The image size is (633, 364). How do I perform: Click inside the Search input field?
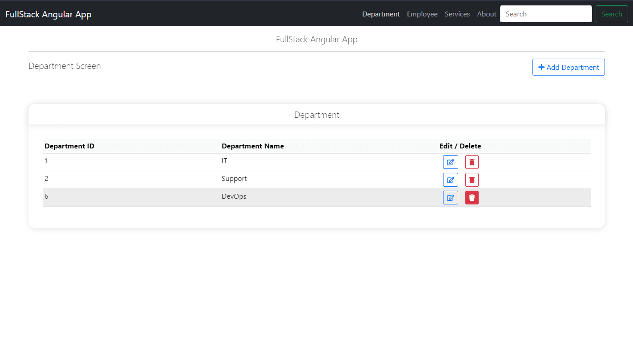pos(546,14)
